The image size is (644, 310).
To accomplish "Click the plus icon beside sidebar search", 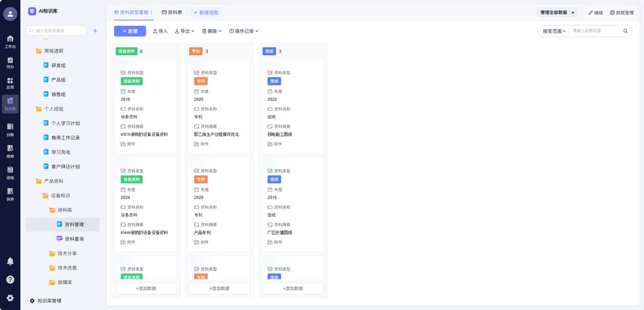I will [95, 30].
